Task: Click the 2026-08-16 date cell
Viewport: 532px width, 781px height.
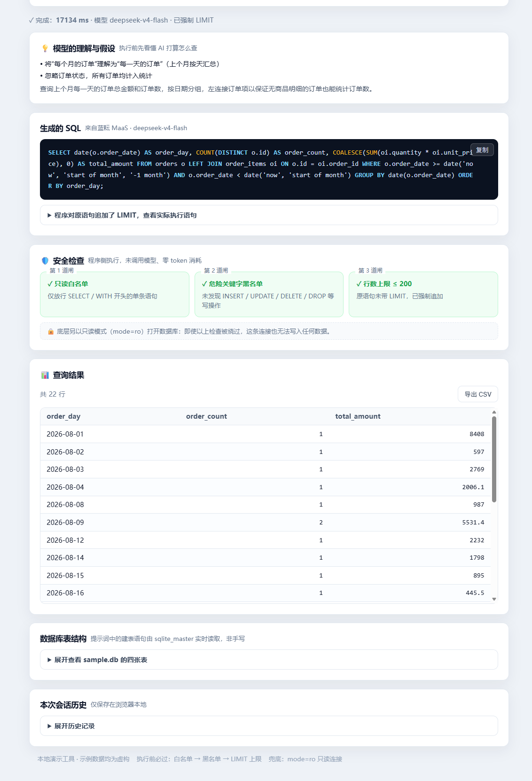Action: coord(65,593)
